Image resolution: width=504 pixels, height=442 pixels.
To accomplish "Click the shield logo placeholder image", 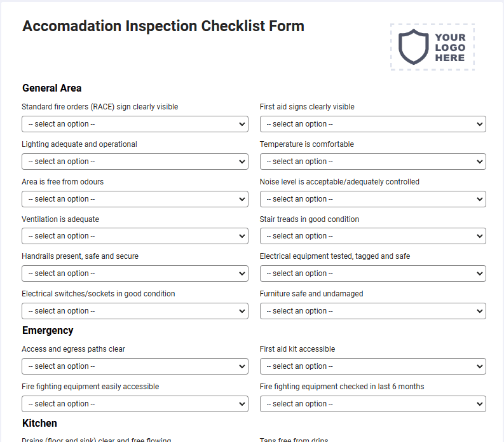I will [x=432, y=47].
